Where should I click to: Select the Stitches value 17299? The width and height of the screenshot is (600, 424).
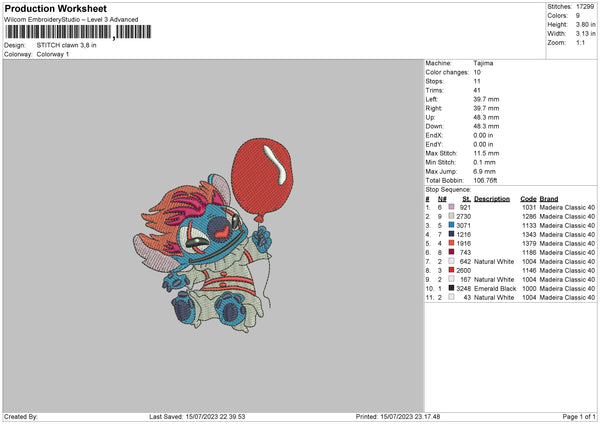coord(585,7)
